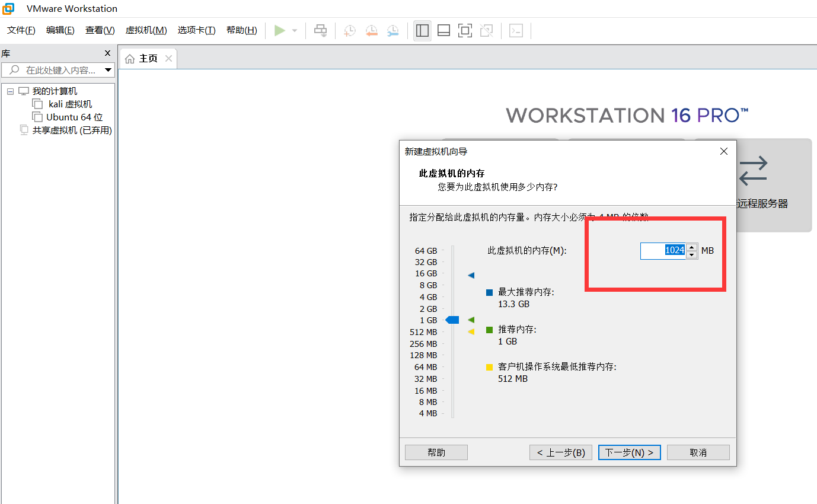Click the 64 GB label on memory scale

pos(426,251)
